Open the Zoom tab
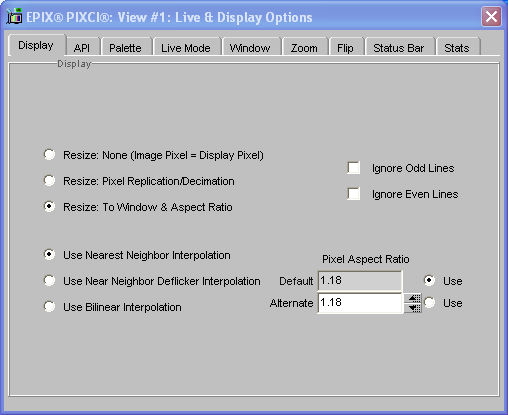Image resolution: width=508 pixels, height=415 pixels. (304, 48)
